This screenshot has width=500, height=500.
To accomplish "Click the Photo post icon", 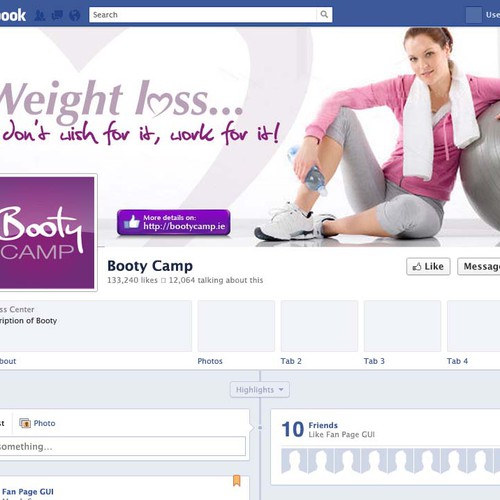I will coord(25,423).
